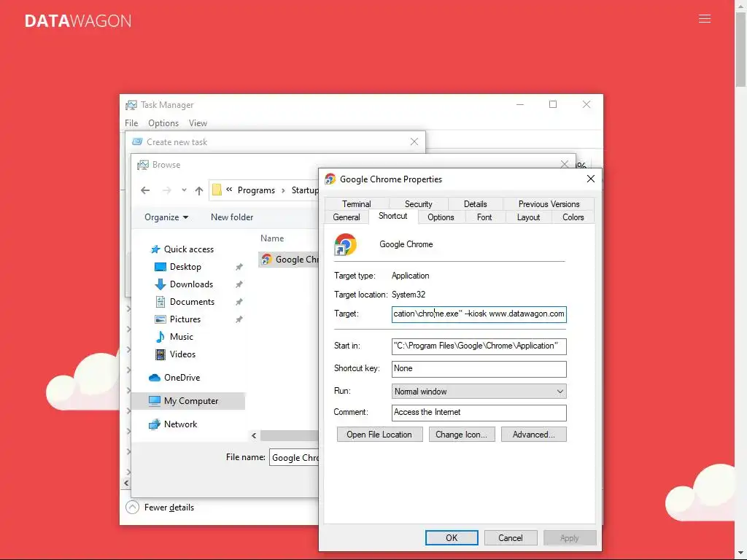
Task: Click the Chrome name field in Properties
Action: 406,244
